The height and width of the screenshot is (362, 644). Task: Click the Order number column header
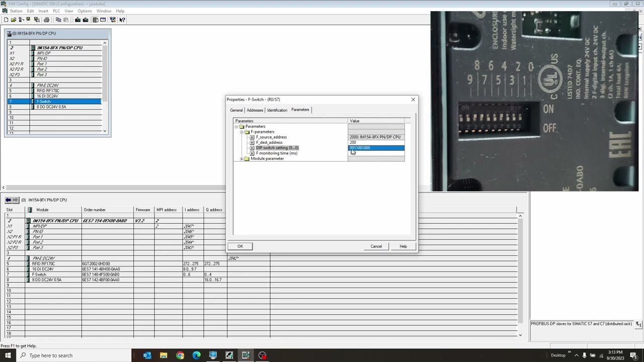click(x=108, y=210)
